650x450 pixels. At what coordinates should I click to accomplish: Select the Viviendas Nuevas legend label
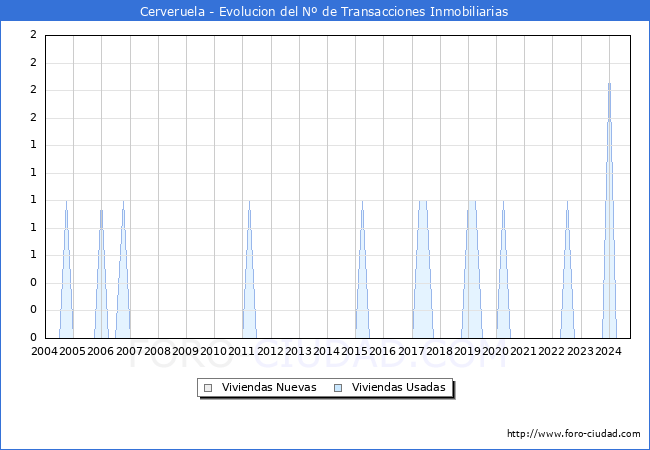(x=269, y=387)
